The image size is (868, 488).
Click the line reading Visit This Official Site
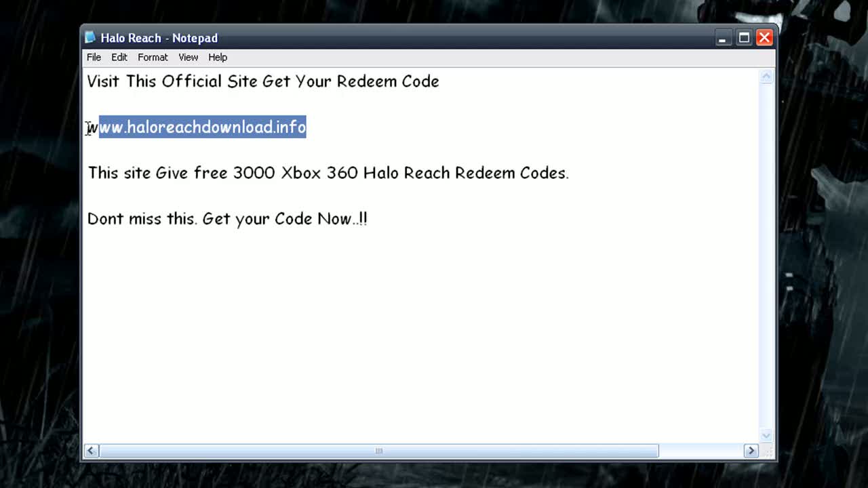(262, 81)
